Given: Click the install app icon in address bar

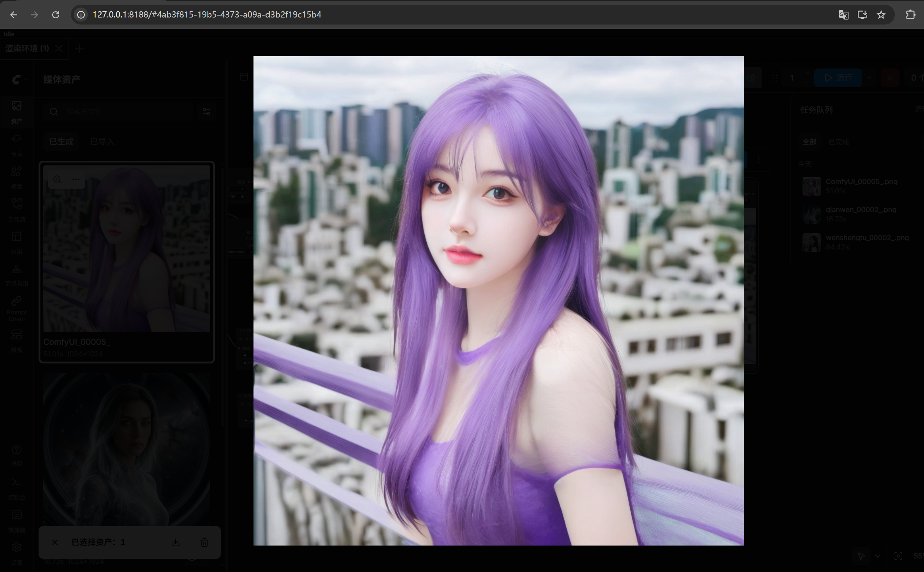Looking at the screenshot, I should (862, 15).
